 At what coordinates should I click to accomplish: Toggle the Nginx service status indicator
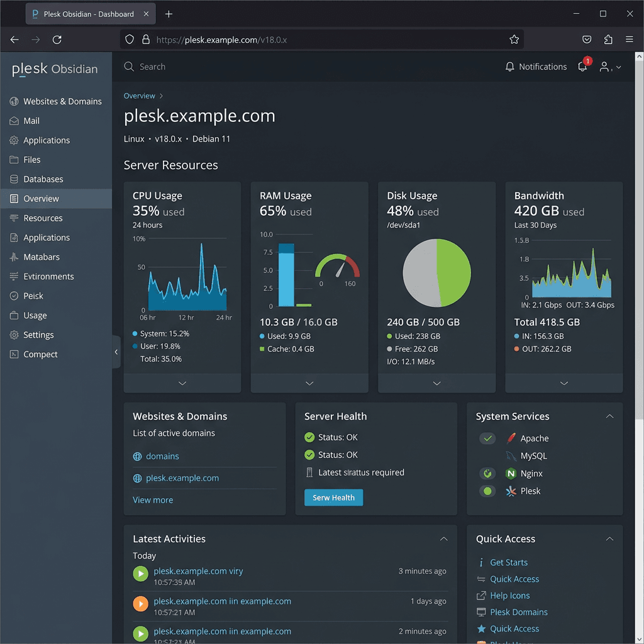tap(487, 474)
